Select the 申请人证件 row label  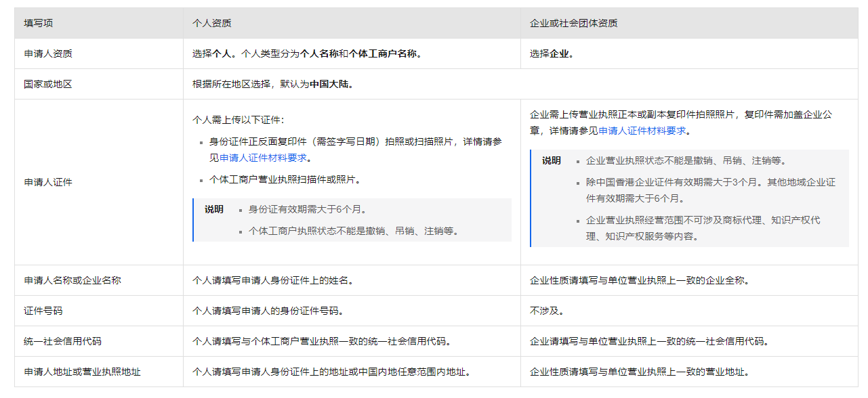[x=47, y=182]
